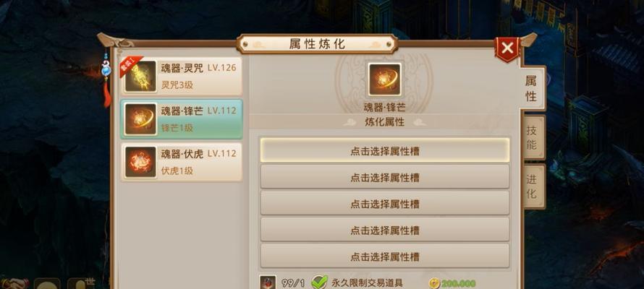Viewport: 644px width, 289px height.
Task: Click the fifth 点击选择属性槽 slot
Action: (385, 256)
